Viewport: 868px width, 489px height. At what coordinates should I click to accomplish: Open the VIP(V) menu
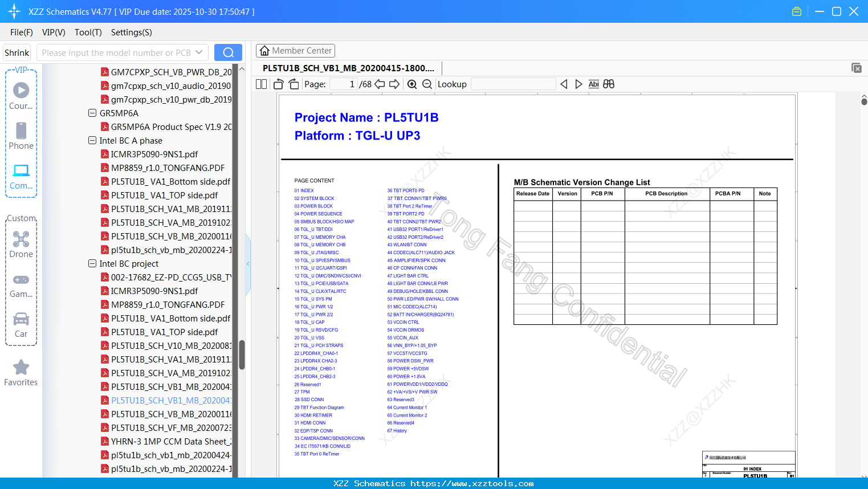point(54,32)
